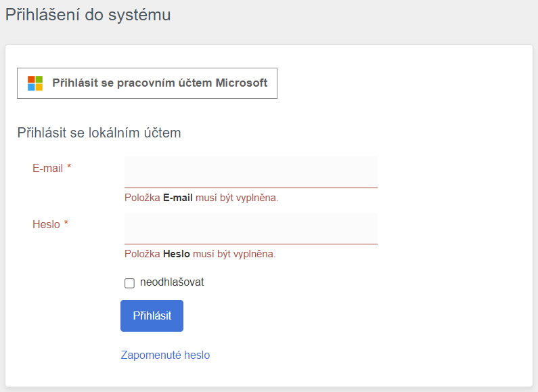
Task: Open the Zapomenuté heslo link
Action: point(165,355)
